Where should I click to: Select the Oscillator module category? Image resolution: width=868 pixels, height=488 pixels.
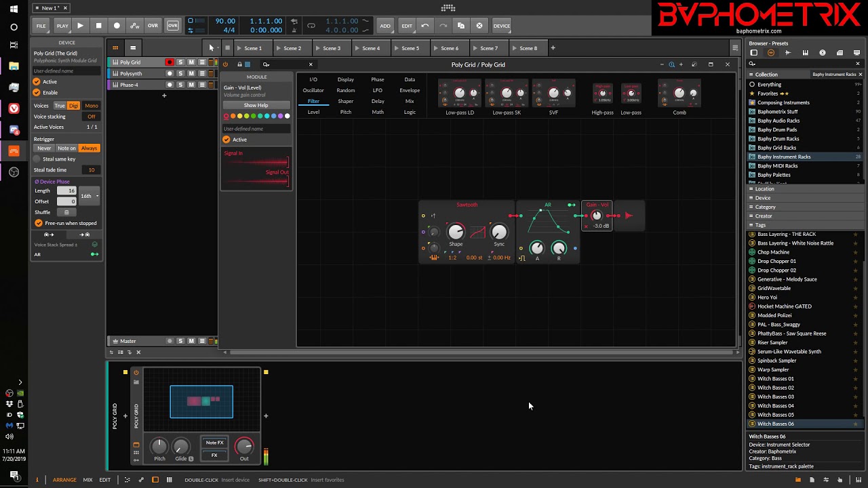coord(313,90)
